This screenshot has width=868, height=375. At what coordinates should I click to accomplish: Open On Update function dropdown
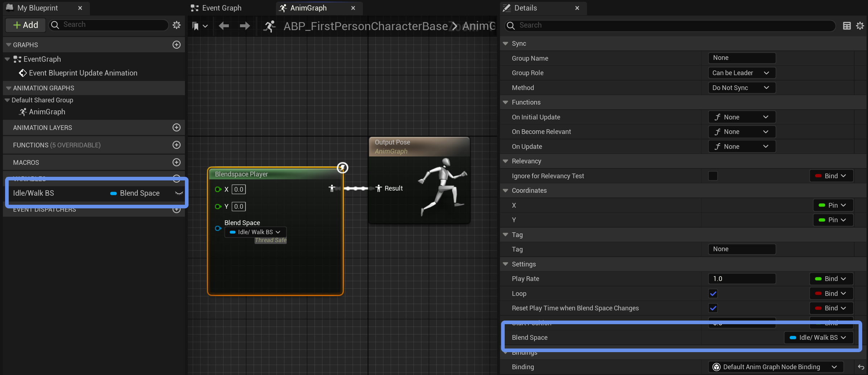[742, 146]
